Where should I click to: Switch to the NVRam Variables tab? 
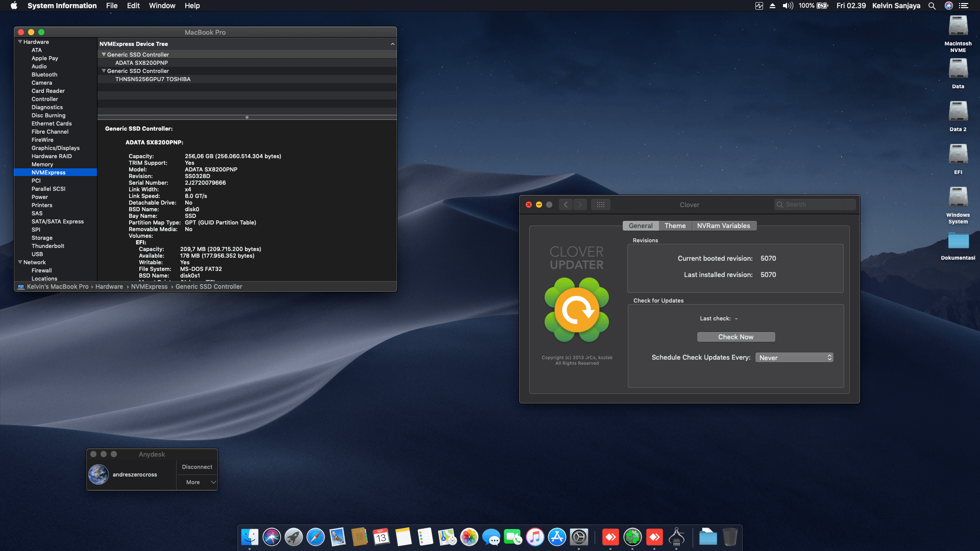pyautogui.click(x=723, y=226)
